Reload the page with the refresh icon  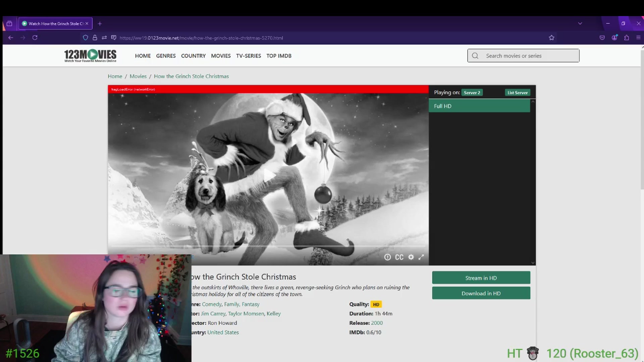pyautogui.click(x=35, y=38)
